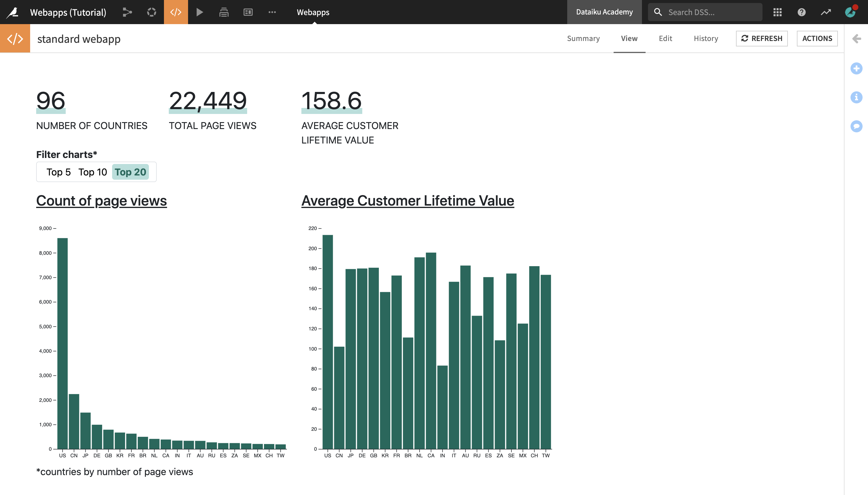The height and width of the screenshot is (495, 868).
Task: Open the Jobs play icon
Action: point(200,12)
